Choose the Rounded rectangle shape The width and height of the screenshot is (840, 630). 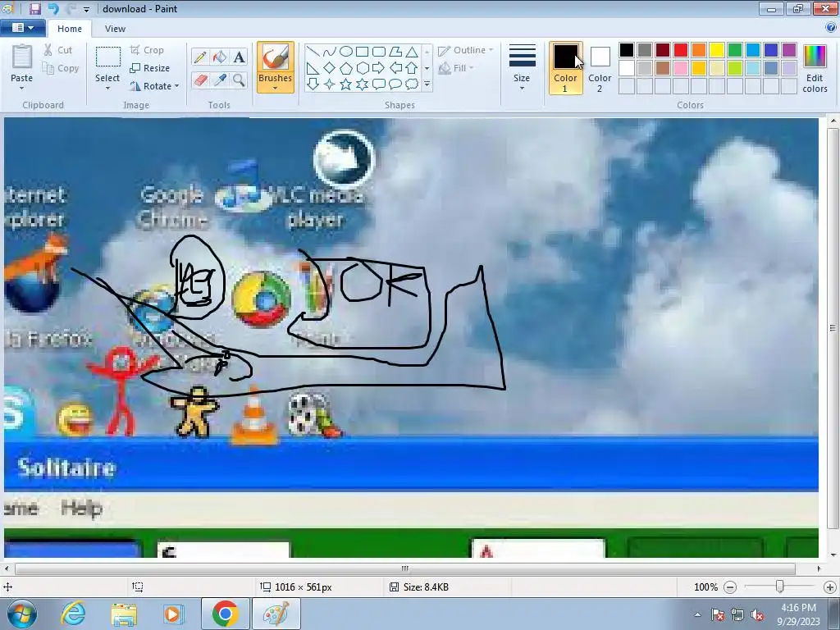tap(379, 52)
